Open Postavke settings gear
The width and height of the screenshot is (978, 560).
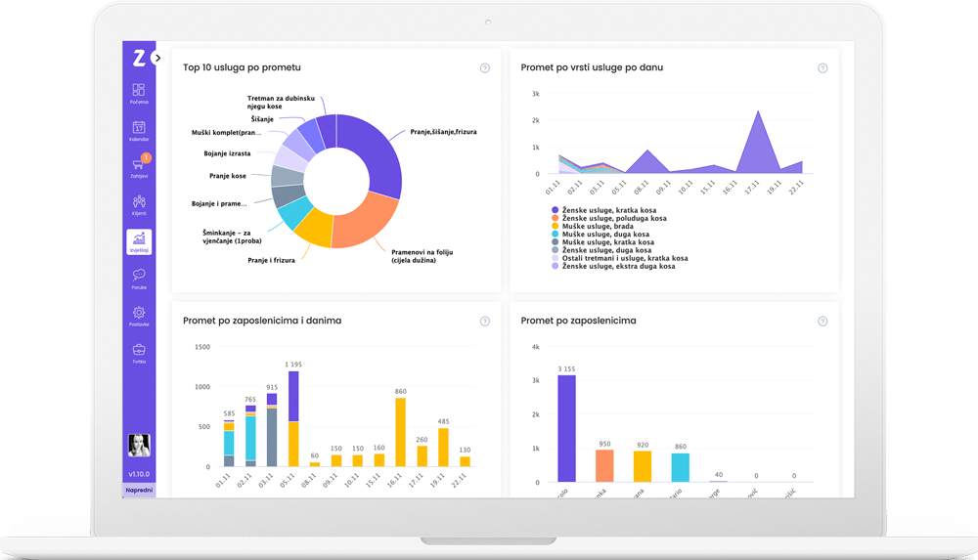point(139,316)
